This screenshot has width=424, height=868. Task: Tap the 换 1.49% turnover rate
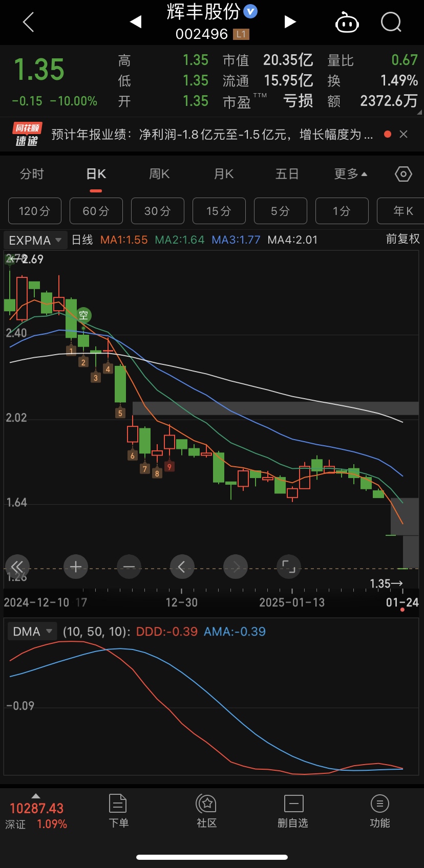click(399, 80)
